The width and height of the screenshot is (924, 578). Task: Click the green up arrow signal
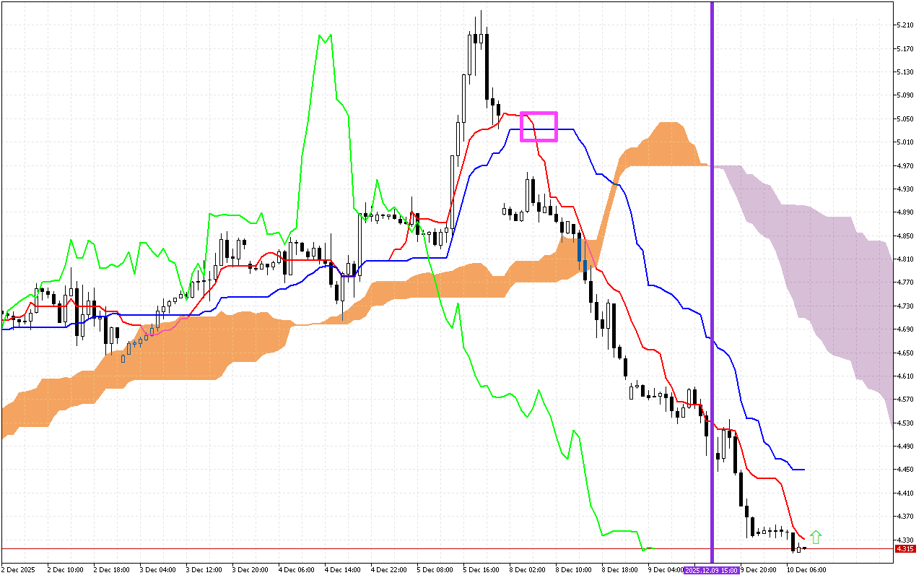click(816, 537)
